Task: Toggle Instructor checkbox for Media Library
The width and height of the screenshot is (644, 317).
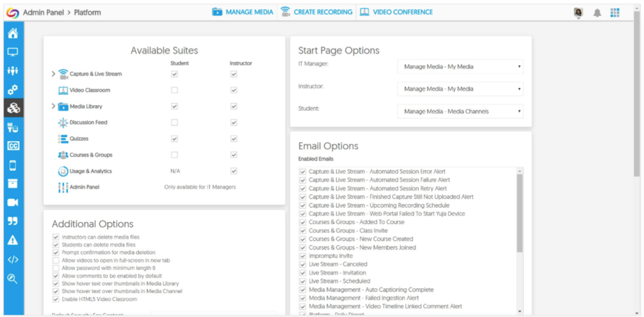Action: (x=234, y=106)
